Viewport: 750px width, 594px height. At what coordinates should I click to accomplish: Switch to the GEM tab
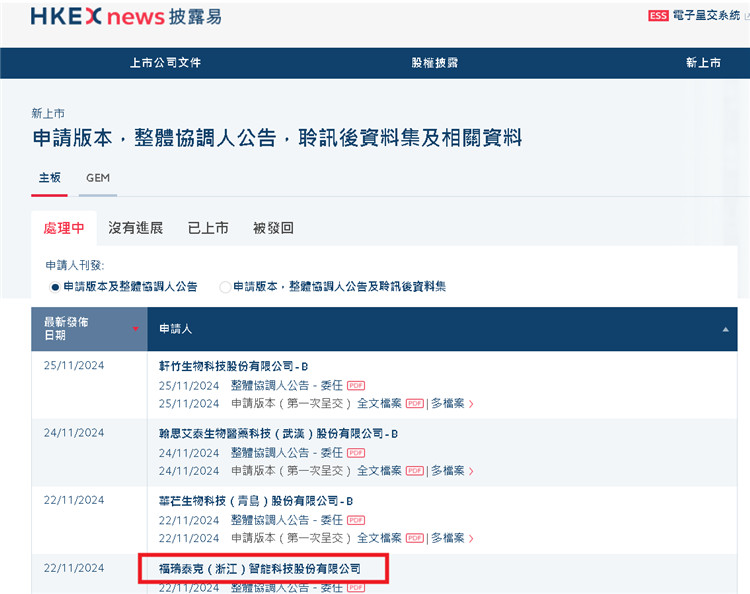[x=98, y=178]
